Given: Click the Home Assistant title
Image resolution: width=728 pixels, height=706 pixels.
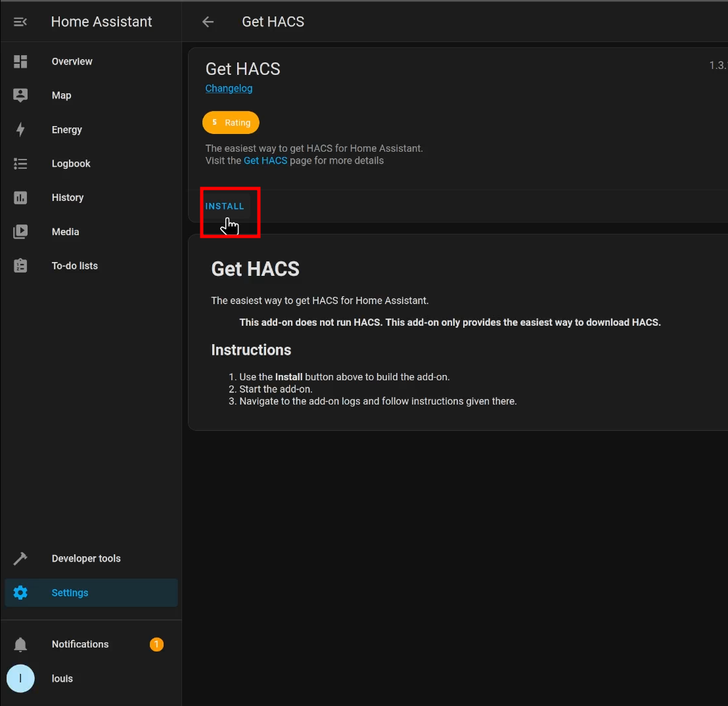Looking at the screenshot, I should pos(102,22).
